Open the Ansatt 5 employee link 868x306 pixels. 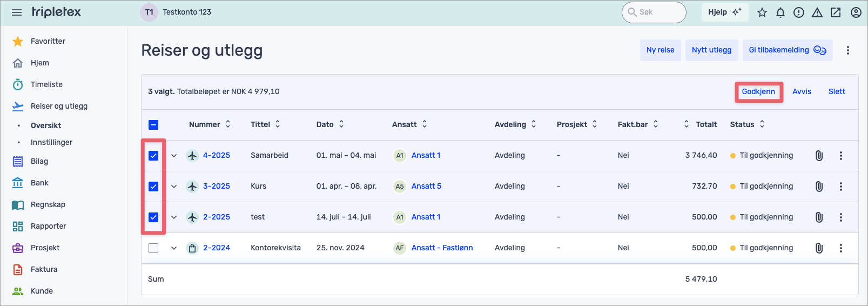coord(426,186)
